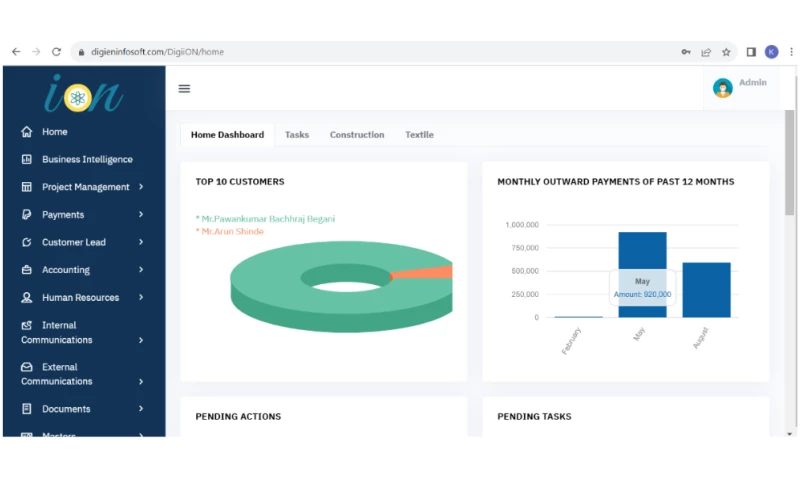Image resolution: width=800 pixels, height=480 pixels.
Task: Click Mr.Pawankumar Bachhraj Begani legend entry
Action: coord(265,219)
